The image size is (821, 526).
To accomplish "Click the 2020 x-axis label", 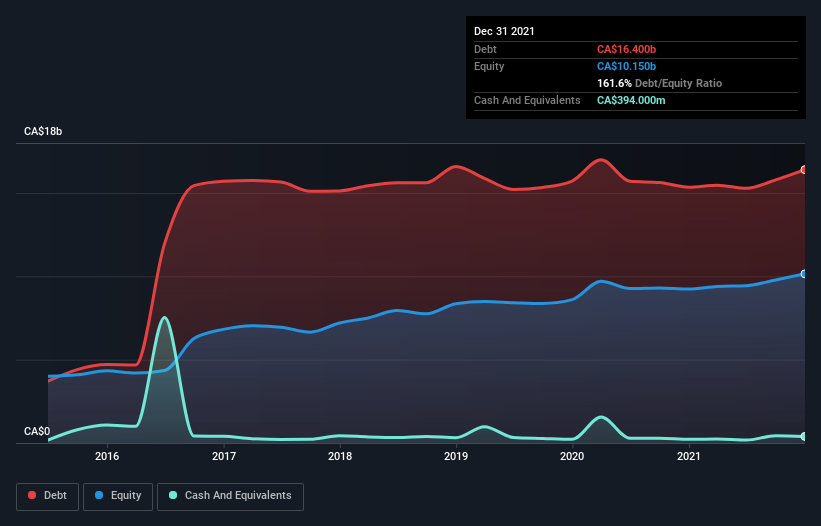I will (572, 456).
